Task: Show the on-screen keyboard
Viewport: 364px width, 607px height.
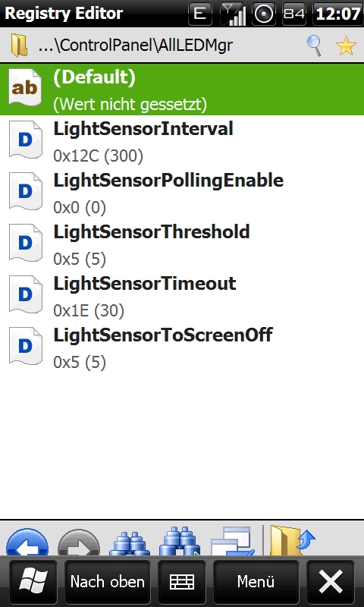Action: tap(182, 582)
